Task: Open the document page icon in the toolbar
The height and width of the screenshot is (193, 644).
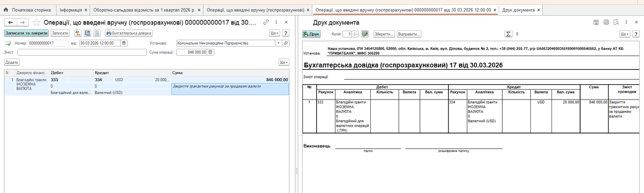Action: click(x=97, y=33)
